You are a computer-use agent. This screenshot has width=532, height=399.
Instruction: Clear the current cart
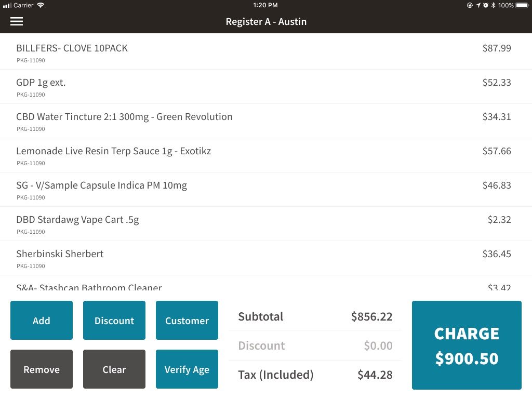pos(114,369)
